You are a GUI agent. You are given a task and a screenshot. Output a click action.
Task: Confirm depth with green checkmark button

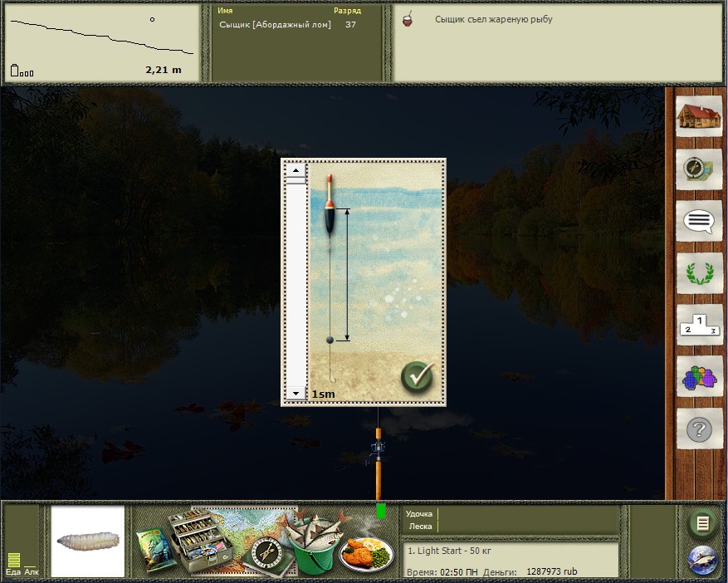[418, 377]
